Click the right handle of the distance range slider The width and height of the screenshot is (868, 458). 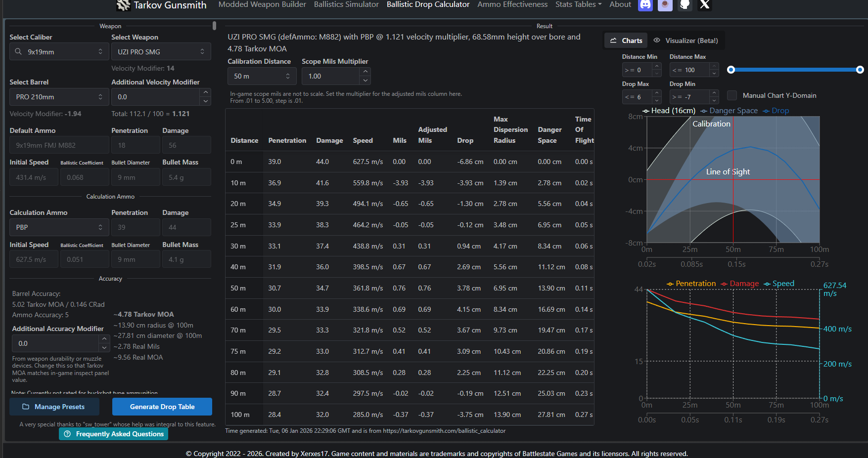coord(860,70)
